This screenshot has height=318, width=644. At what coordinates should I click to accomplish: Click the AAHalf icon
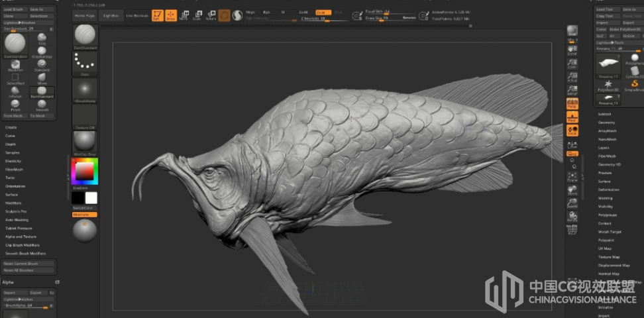(x=572, y=90)
